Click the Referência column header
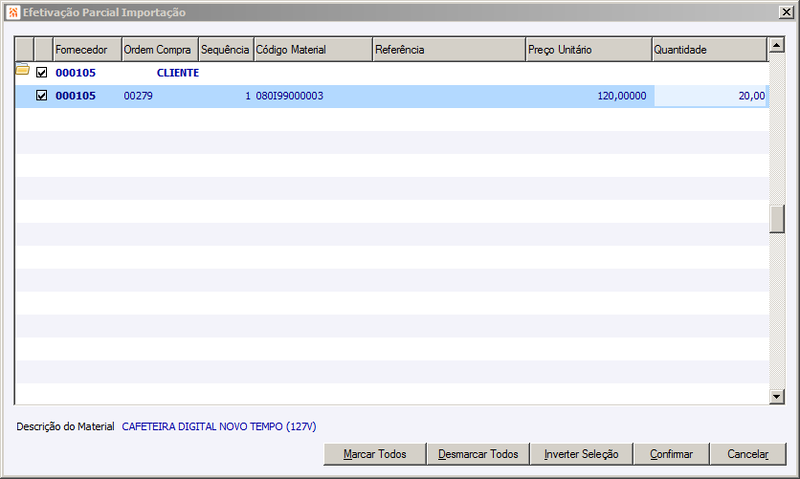The height and width of the screenshot is (479, 800). [x=449, y=49]
